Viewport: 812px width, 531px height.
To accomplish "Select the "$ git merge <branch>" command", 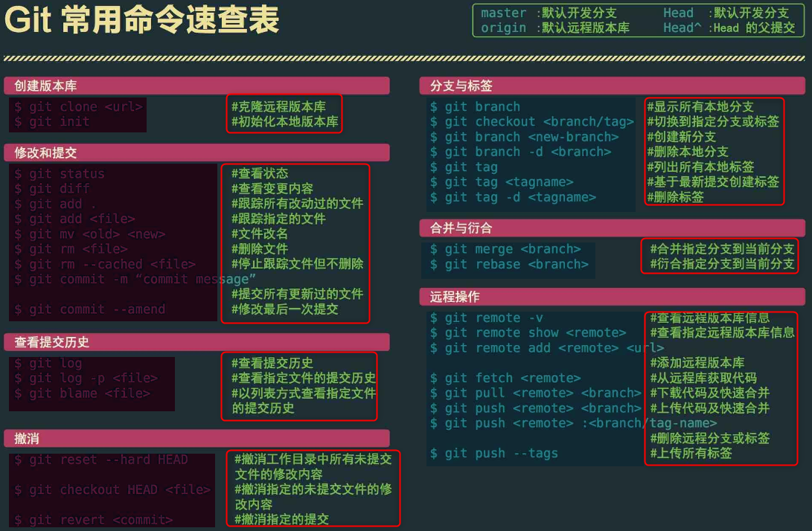I will [505, 249].
